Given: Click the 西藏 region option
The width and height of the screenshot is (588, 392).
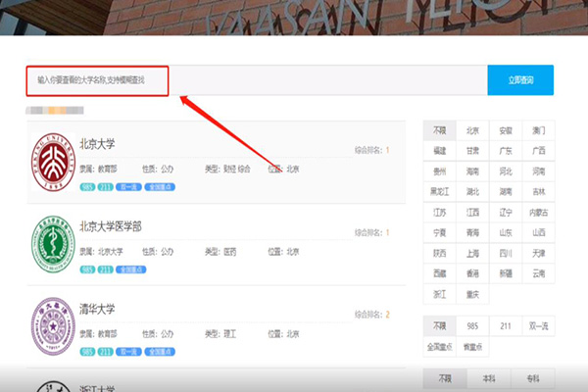Looking at the screenshot, I should (x=439, y=273).
